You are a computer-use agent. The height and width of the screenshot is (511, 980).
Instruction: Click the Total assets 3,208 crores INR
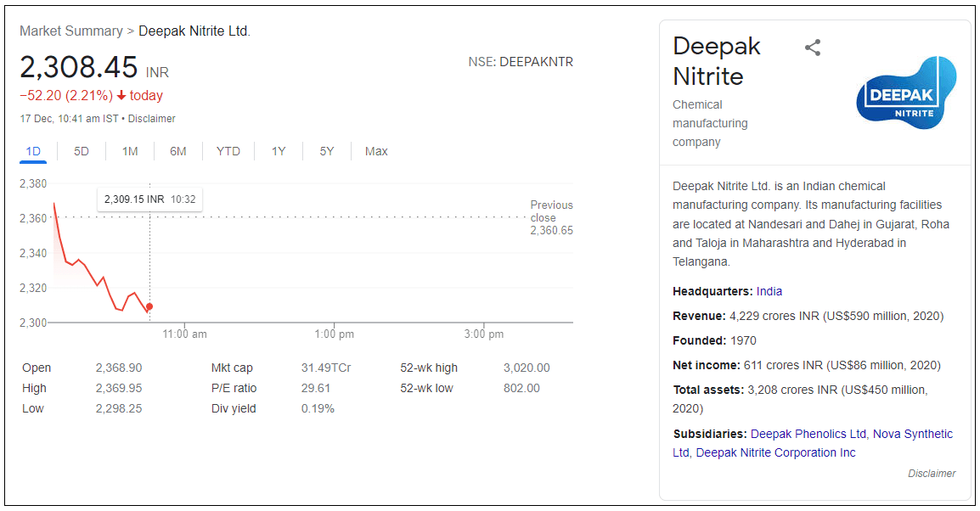[x=791, y=390]
